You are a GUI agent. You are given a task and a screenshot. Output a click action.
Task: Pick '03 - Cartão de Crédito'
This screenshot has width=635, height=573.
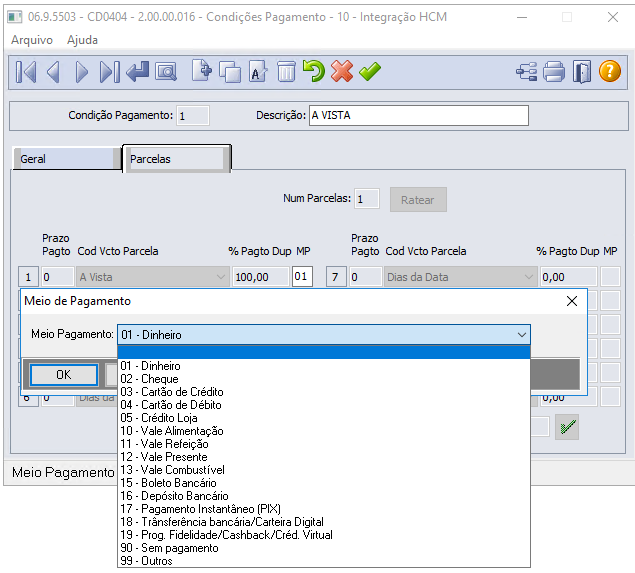click(324, 392)
